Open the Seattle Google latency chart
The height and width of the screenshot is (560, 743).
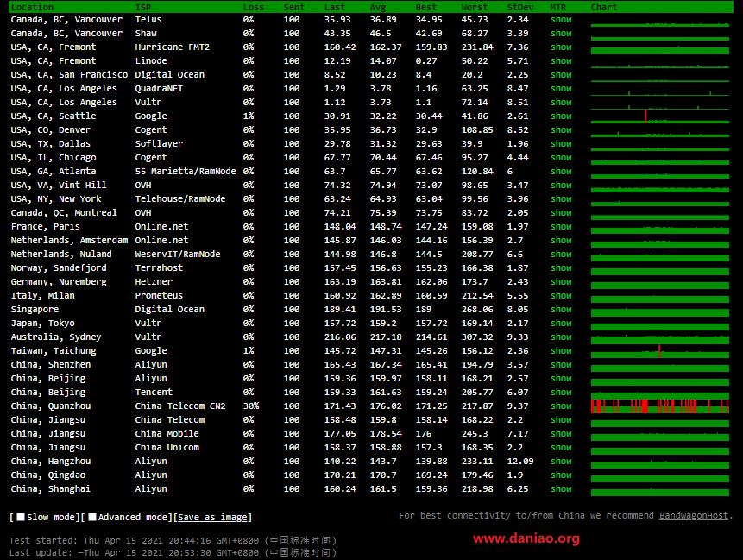coord(660,116)
